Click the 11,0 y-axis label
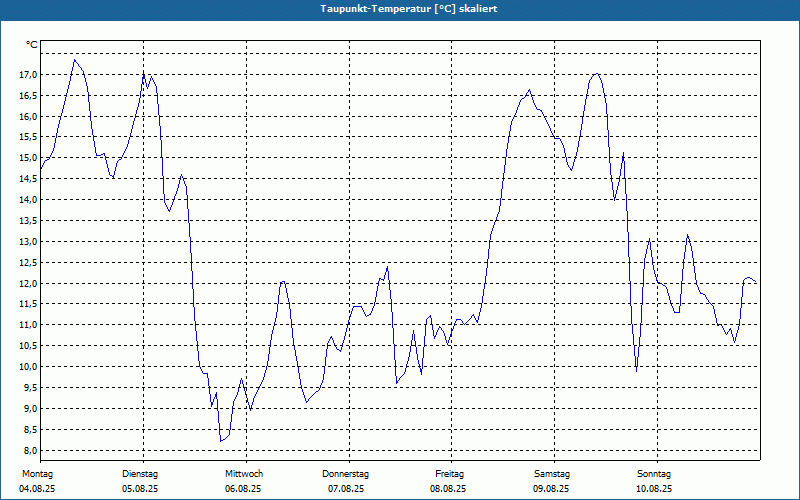Viewport: 800px width, 500px height. point(28,325)
